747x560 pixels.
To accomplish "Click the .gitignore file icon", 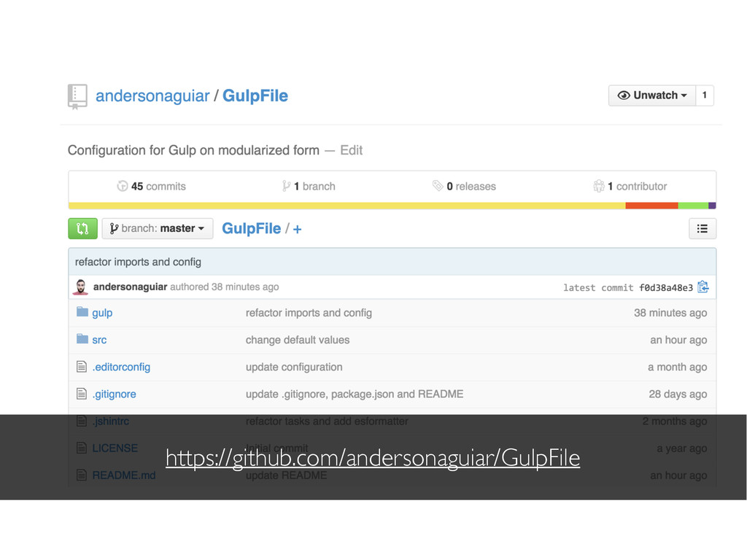I will click(x=82, y=394).
